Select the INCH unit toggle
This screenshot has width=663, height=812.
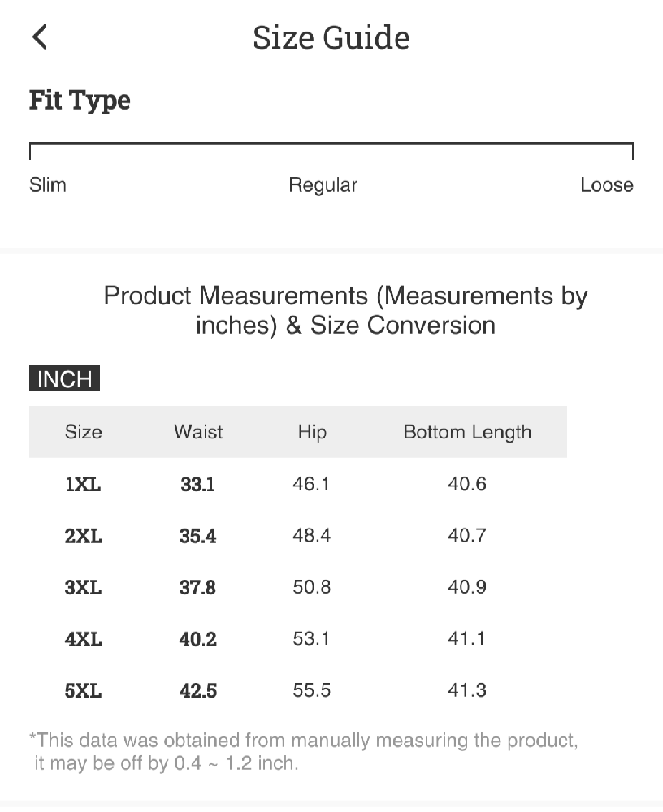click(64, 379)
